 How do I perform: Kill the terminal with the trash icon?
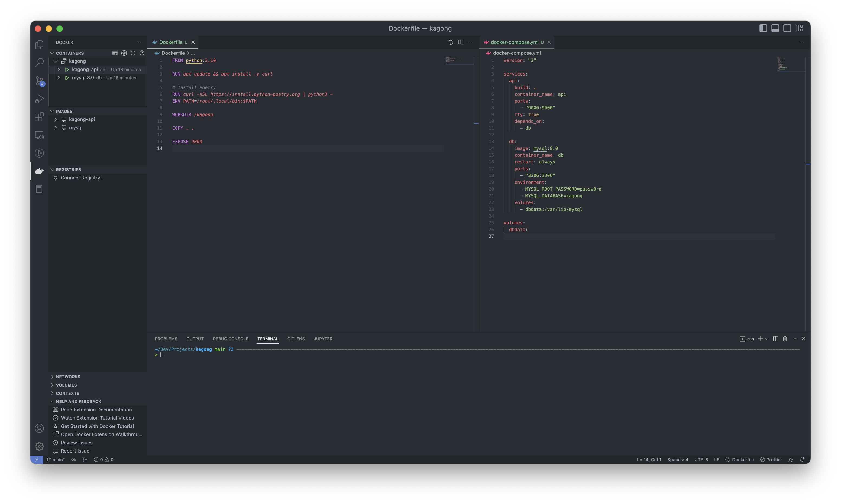(x=785, y=339)
